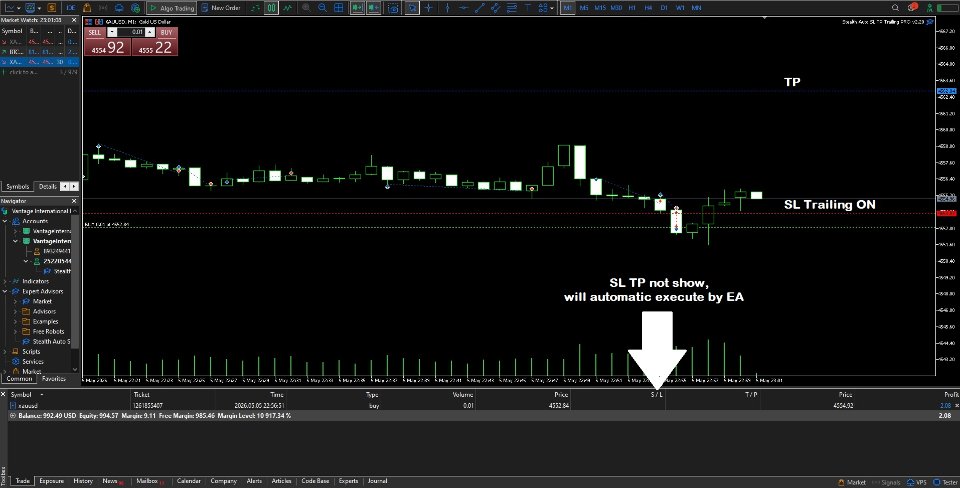Click the dollar sign Market Watch icon
The width and height of the screenshot is (960, 488).
coord(51,8)
